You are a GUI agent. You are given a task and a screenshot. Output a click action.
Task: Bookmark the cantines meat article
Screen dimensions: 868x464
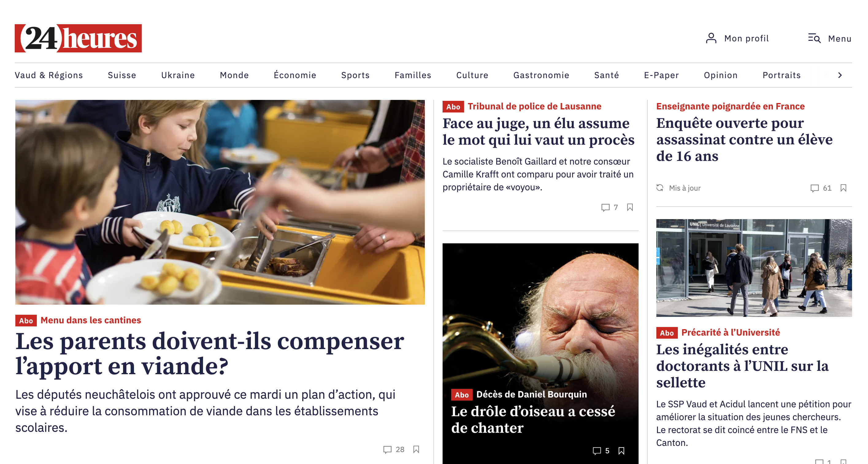pyautogui.click(x=416, y=450)
